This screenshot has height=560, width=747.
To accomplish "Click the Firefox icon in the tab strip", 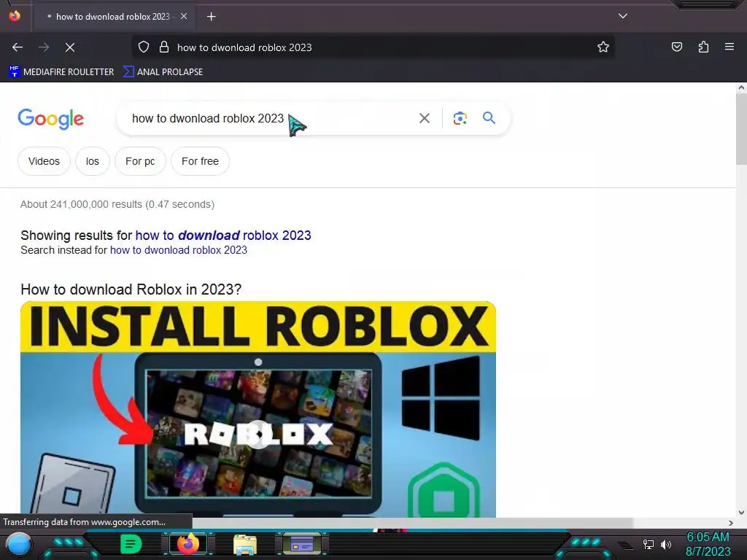I will 15,16.
